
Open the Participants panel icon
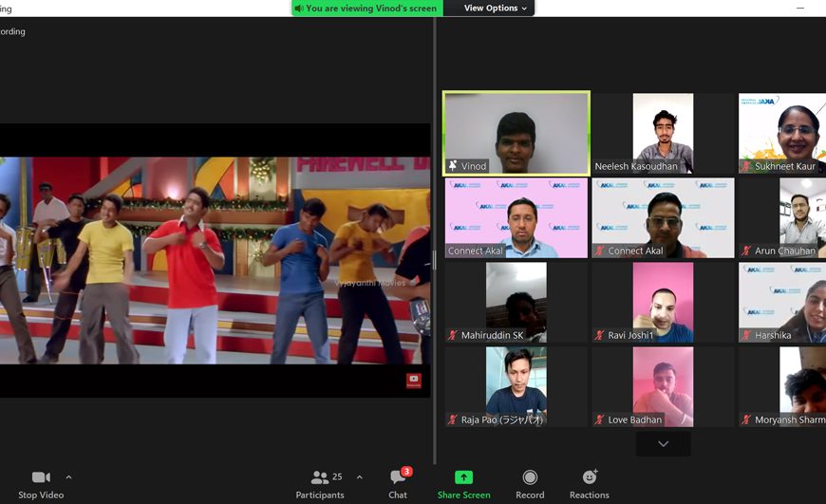click(x=319, y=477)
